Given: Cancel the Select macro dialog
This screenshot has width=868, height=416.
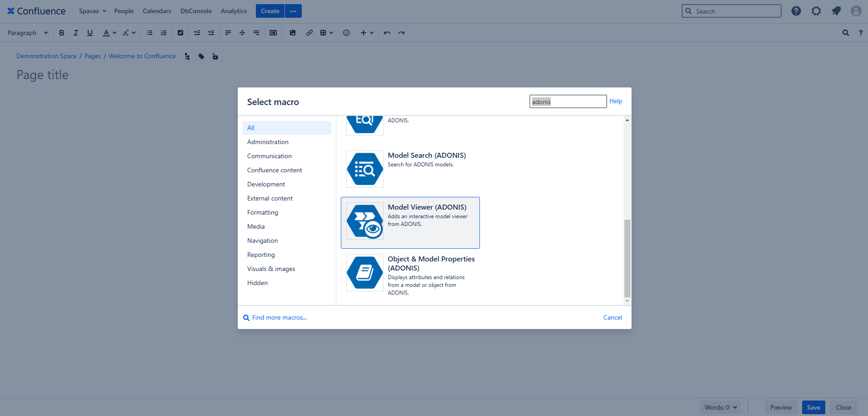Looking at the screenshot, I should pyautogui.click(x=612, y=317).
